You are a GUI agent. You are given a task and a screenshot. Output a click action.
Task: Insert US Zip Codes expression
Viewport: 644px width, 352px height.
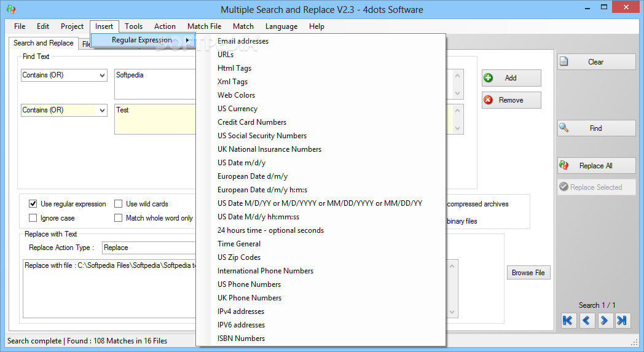[321, 257]
